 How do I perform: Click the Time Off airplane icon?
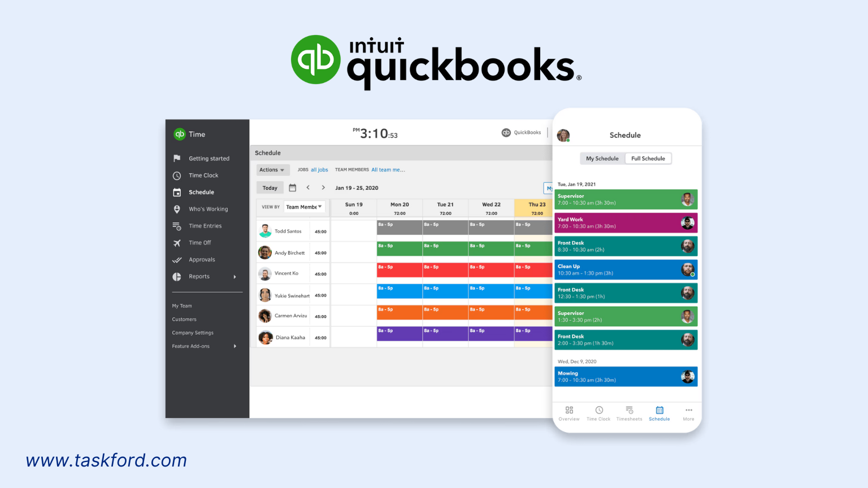tap(177, 243)
